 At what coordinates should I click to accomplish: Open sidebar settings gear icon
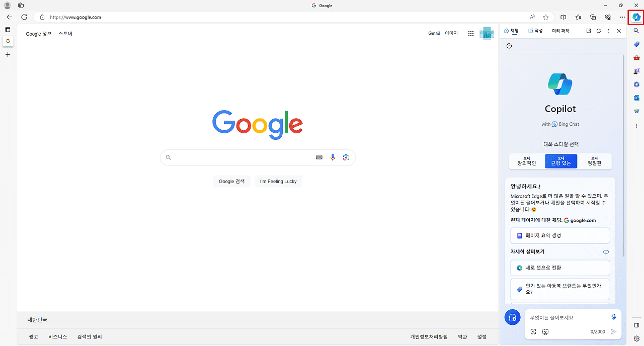click(x=636, y=338)
